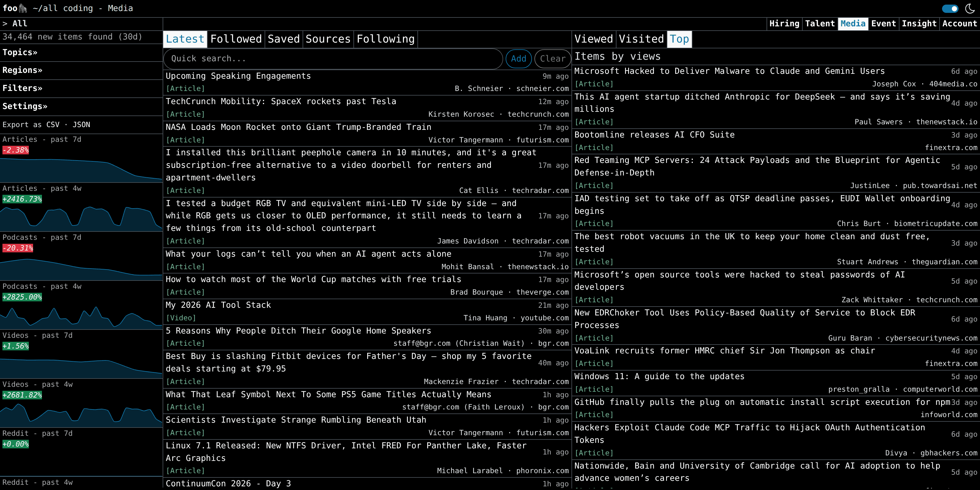The image size is (980, 490).
Task: Click the Add button
Action: (518, 59)
